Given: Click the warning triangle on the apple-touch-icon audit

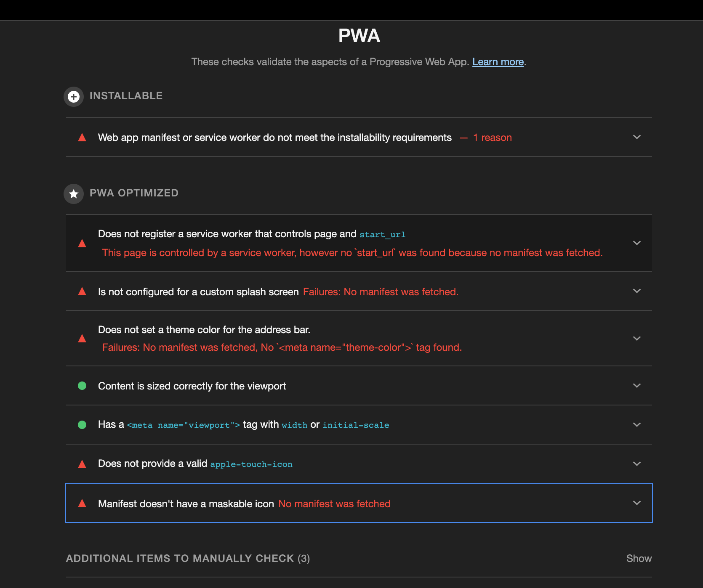Looking at the screenshot, I should click(82, 464).
